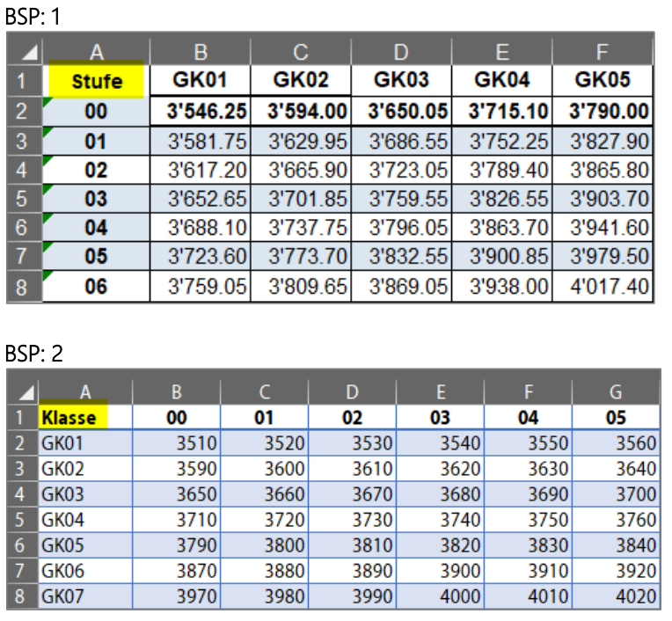
Task: Select the cell containing 3750
Action: (x=528, y=520)
